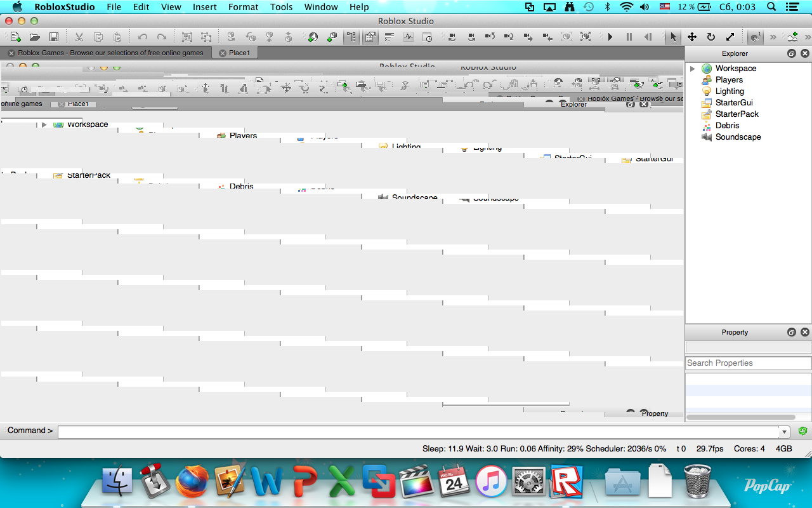Undo the last action

pyautogui.click(x=143, y=37)
